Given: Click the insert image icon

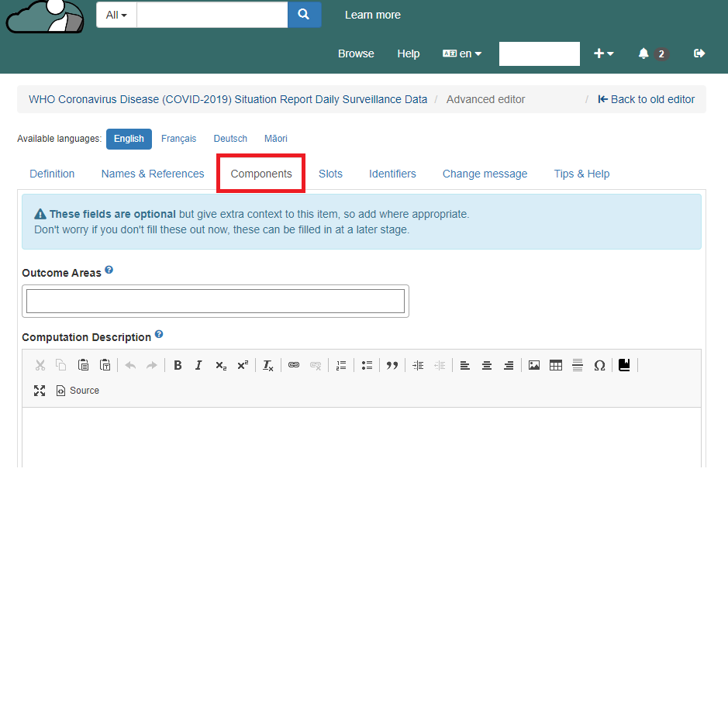Looking at the screenshot, I should coord(534,365).
